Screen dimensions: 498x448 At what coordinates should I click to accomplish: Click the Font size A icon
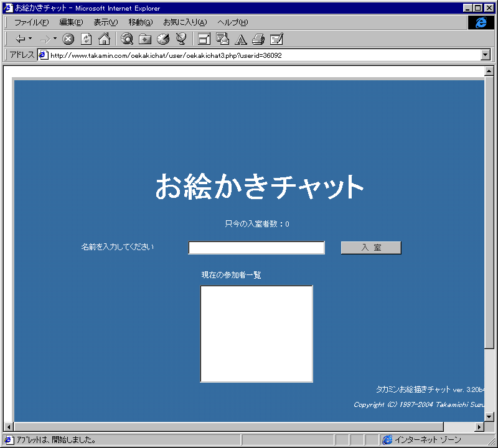(x=241, y=39)
